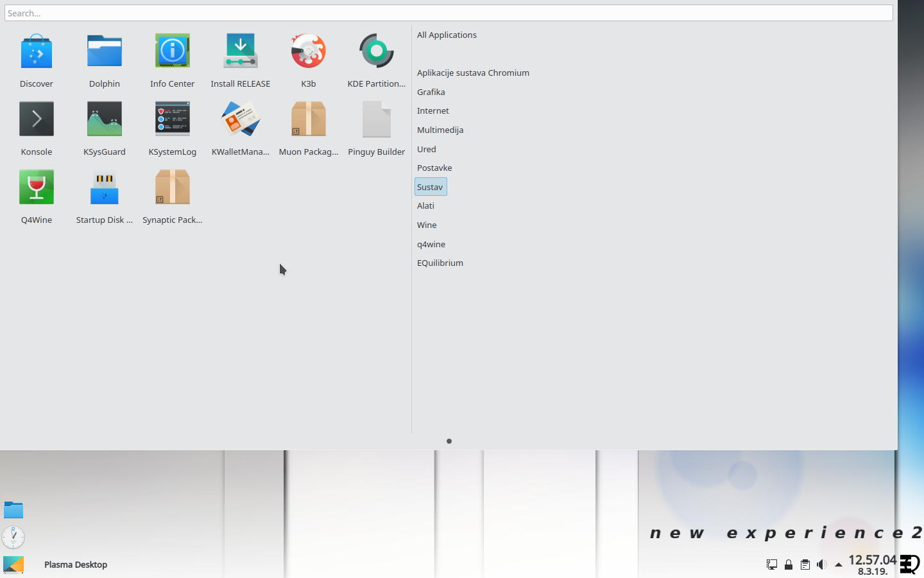Show All Applications category

[x=447, y=35]
